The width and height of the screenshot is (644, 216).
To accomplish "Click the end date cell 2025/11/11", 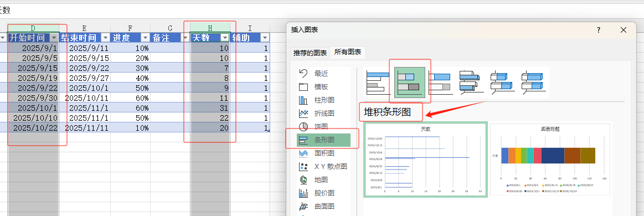I will (85, 127).
